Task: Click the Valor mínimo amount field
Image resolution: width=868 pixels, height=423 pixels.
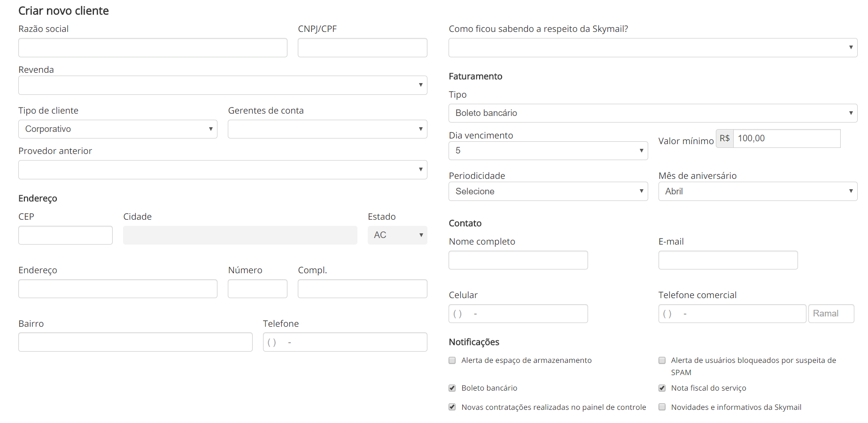Action: pos(786,138)
